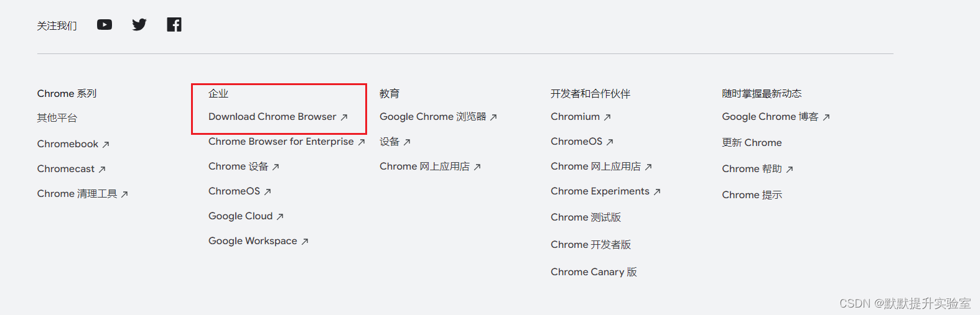This screenshot has width=980, height=315.
Task: Open 设备 link under 教育
Action: (x=395, y=142)
